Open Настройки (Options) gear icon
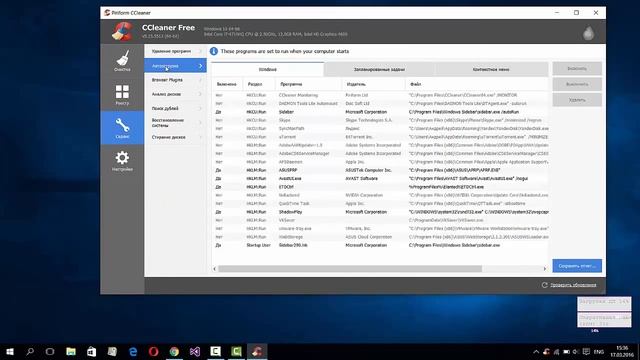Viewport: 640px width, 360px height. click(x=122, y=161)
